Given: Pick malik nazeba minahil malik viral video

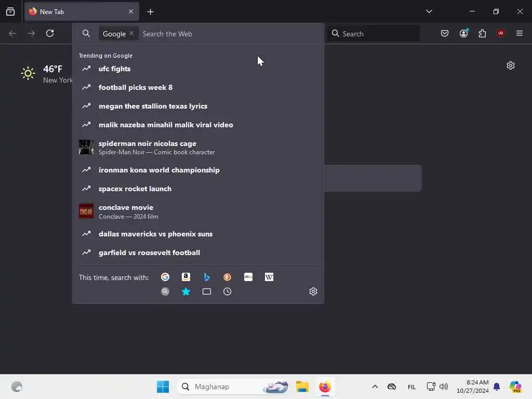Looking at the screenshot, I should (x=198, y=125).
